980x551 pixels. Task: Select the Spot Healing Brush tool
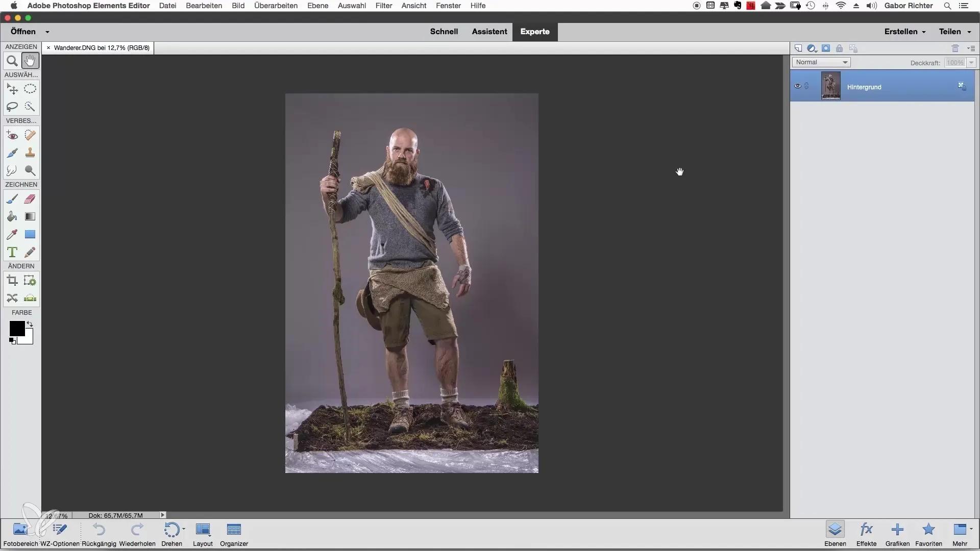pos(30,135)
